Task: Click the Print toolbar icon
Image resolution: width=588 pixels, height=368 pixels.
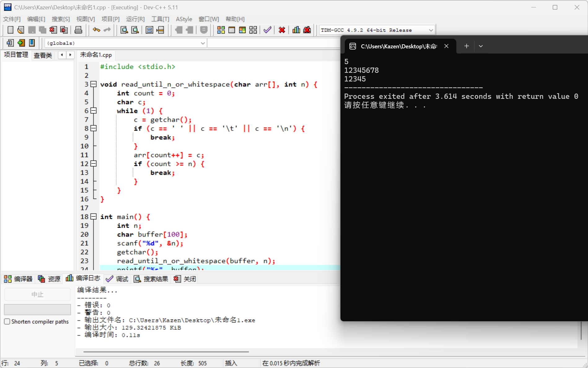Action: (x=78, y=30)
